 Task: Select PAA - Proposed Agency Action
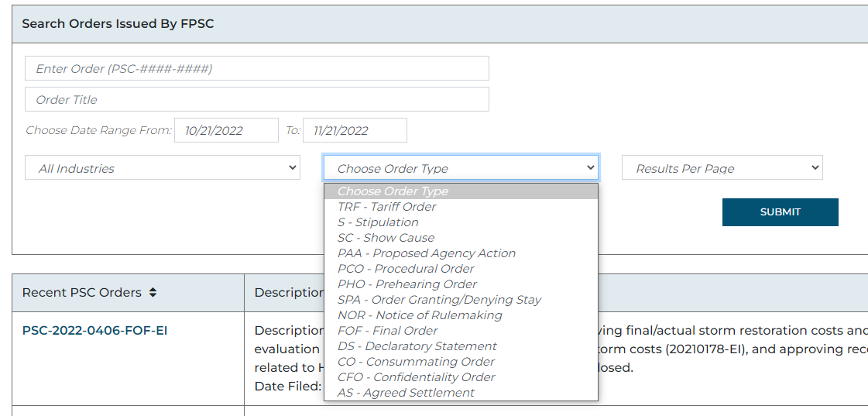(x=427, y=253)
